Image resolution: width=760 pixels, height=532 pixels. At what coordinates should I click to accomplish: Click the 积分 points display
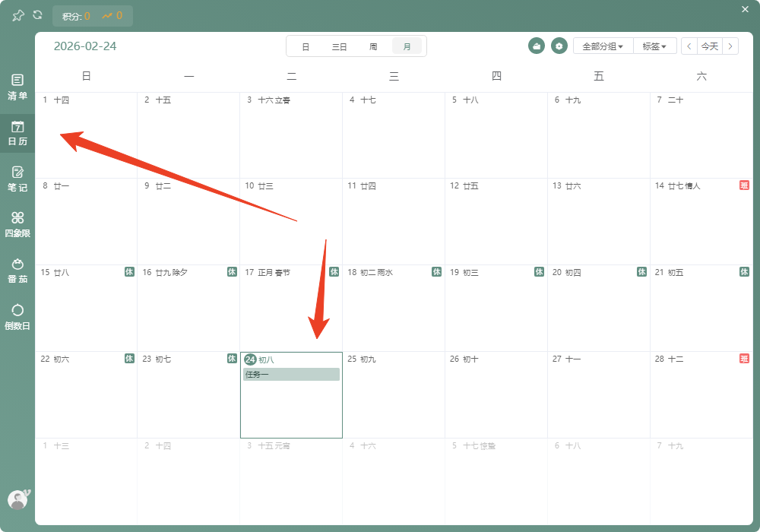point(76,16)
